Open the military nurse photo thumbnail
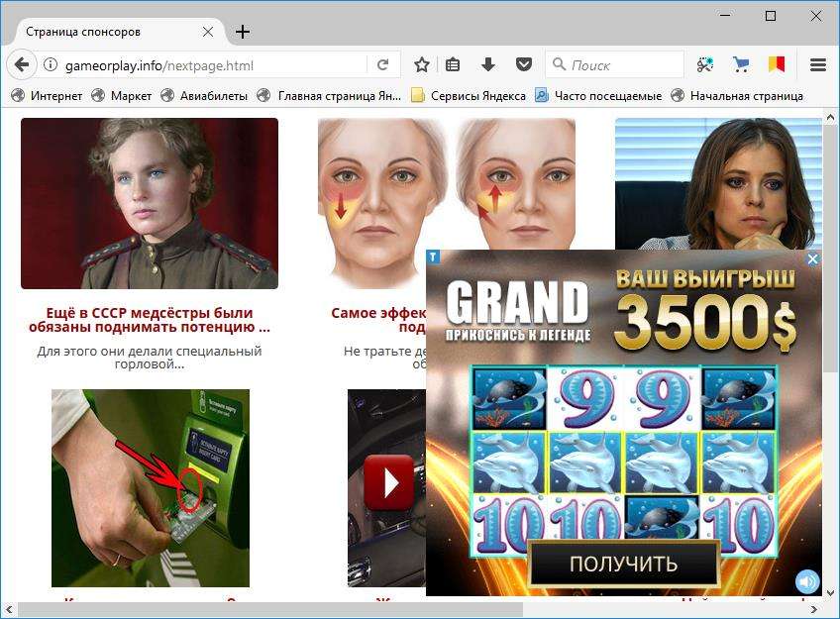840x619 pixels. 150,203
